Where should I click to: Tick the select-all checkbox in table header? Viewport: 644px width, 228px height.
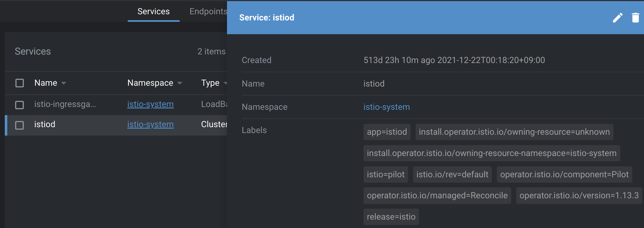click(20, 83)
